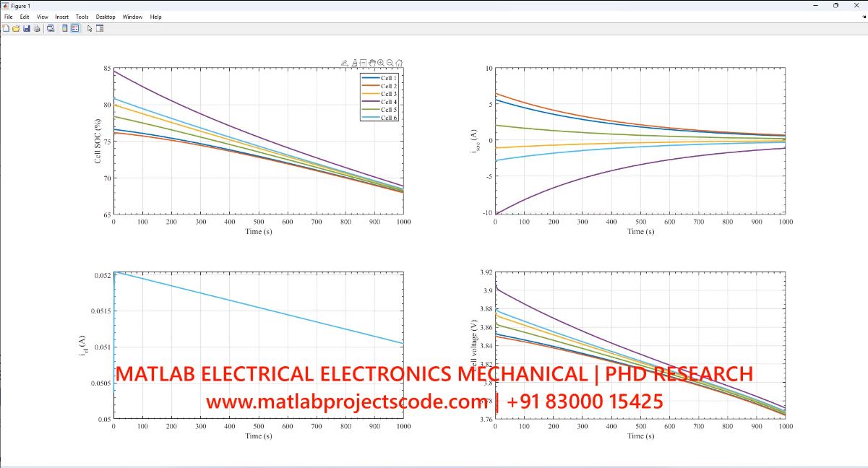
Task: Click the New Figure toolbar icon
Action: coord(6,28)
